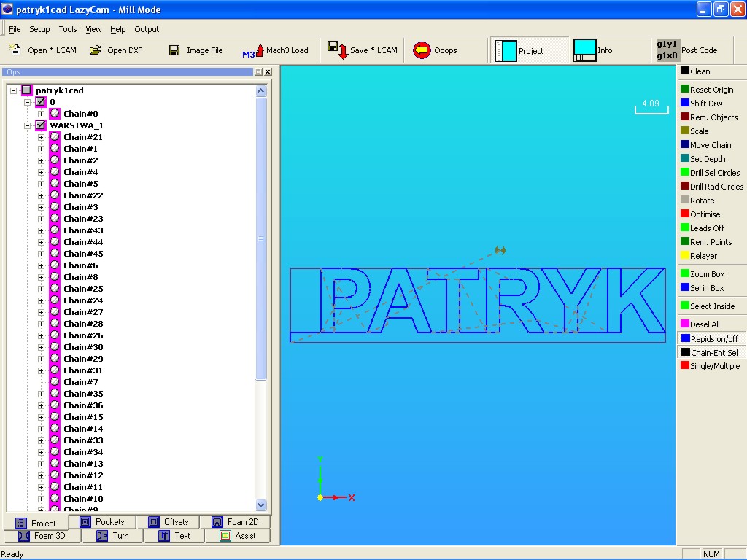Image resolution: width=747 pixels, height=560 pixels.
Task: Click the tree scrollbar up arrow
Action: [260, 90]
